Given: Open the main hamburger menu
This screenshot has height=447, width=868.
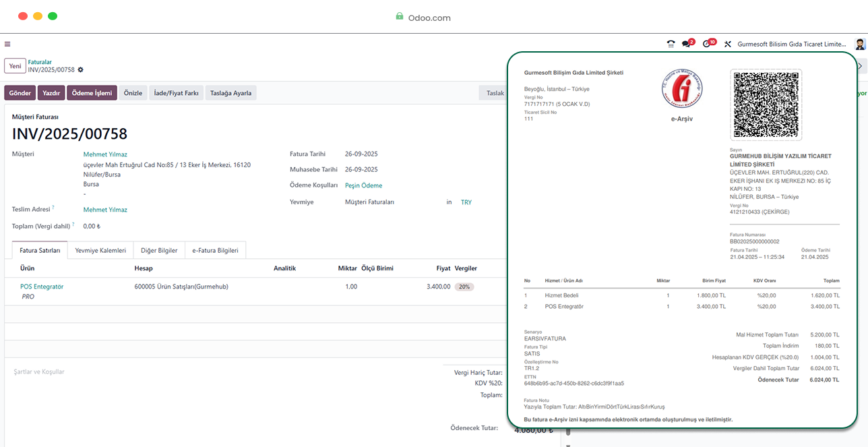Looking at the screenshot, I should (x=7, y=44).
